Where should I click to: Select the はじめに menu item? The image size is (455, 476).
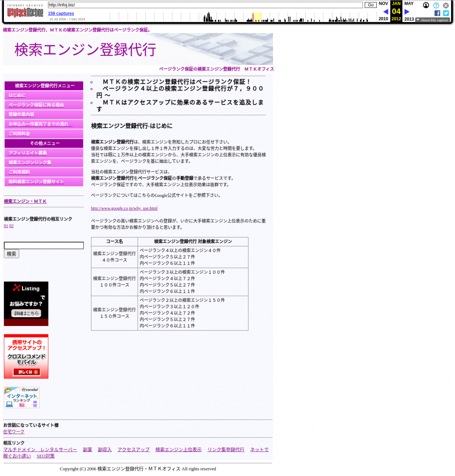point(17,95)
